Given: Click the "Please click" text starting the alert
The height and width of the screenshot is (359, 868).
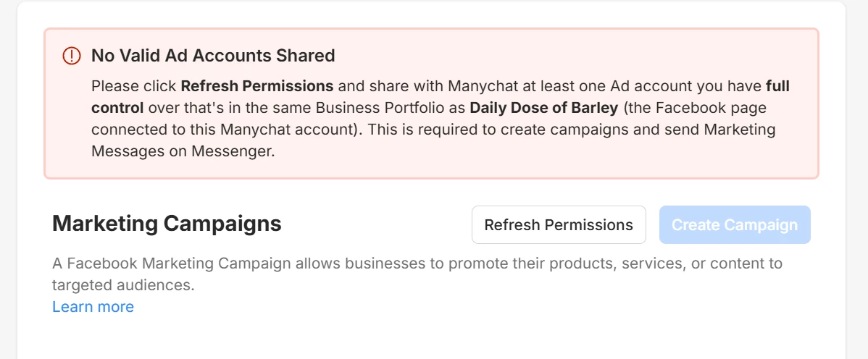Looking at the screenshot, I should 134,86.
